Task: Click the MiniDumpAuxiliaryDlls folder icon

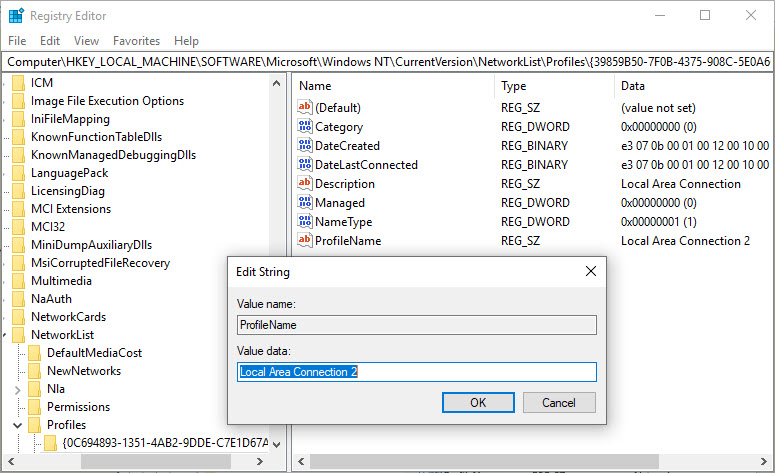Action: pyautogui.click(x=19, y=245)
